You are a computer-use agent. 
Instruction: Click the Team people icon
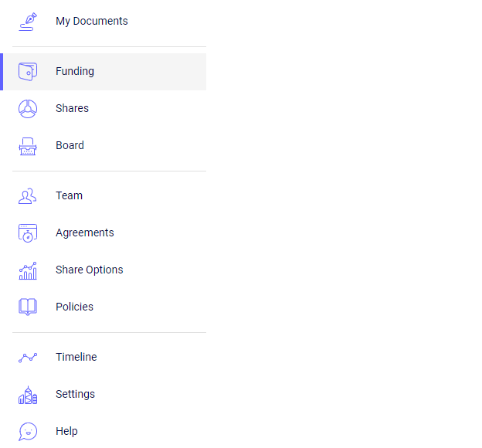click(x=28, y=196)
